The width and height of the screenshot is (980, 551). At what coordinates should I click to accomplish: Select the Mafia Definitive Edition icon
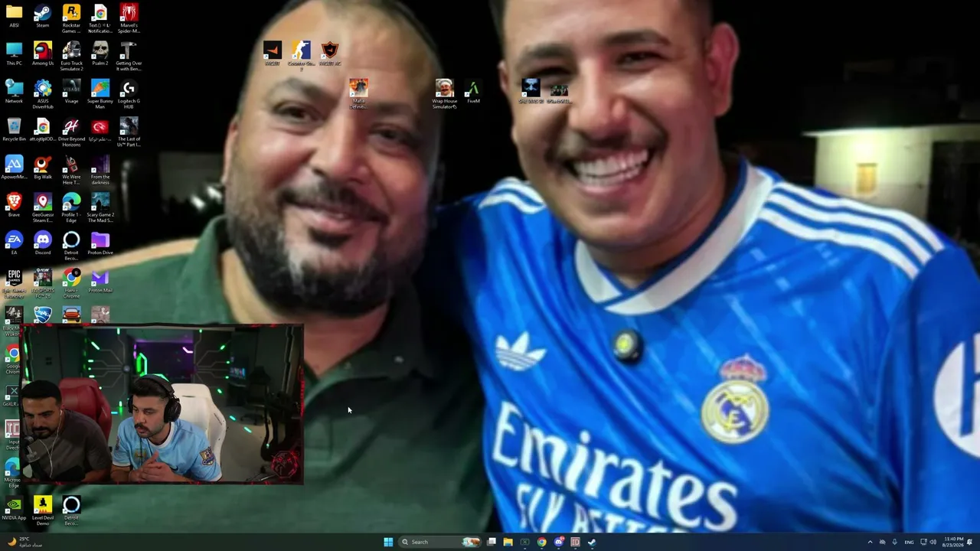point(358,93)
